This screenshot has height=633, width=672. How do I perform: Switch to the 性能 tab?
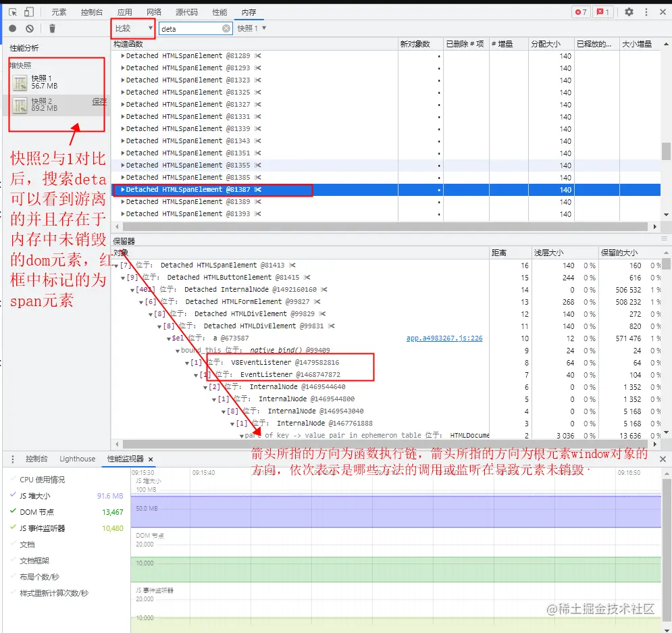219,12
